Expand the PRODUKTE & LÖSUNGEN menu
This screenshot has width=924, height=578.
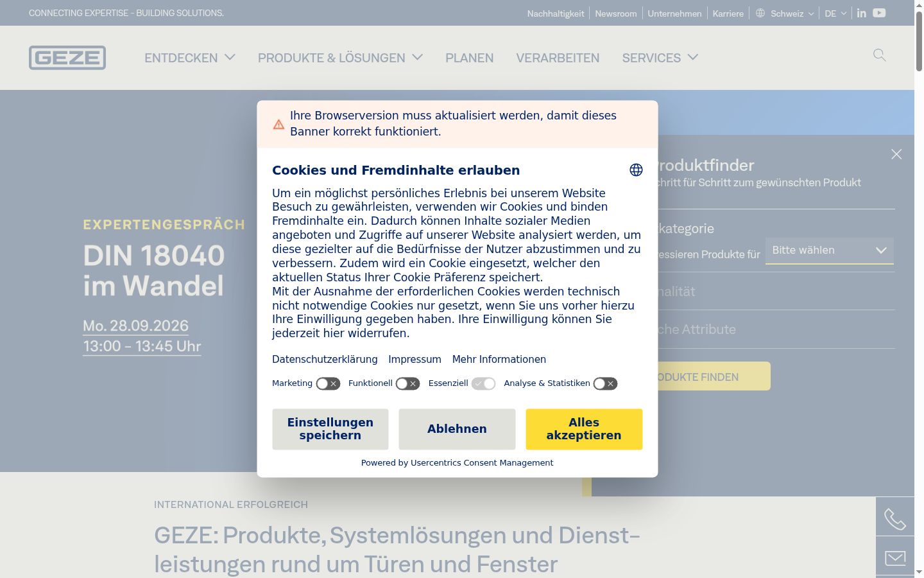[340, 58]
